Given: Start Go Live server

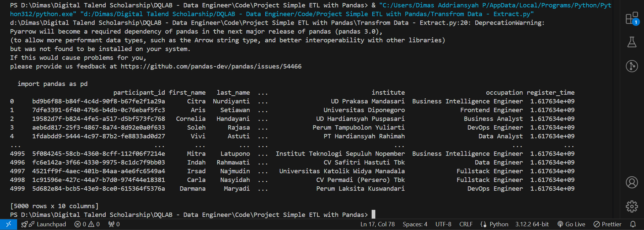Looking at the screenshot, I should [571, 224].
